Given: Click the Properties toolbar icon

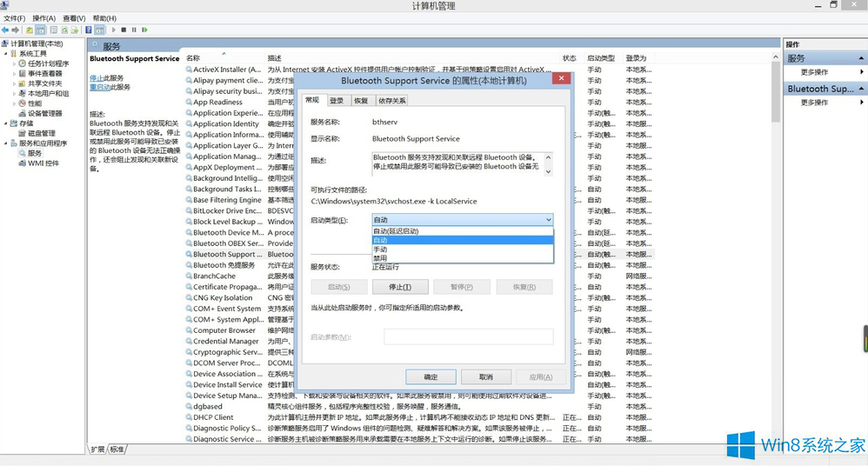Looking at the screenshot, I should click(x=54, y=30).
